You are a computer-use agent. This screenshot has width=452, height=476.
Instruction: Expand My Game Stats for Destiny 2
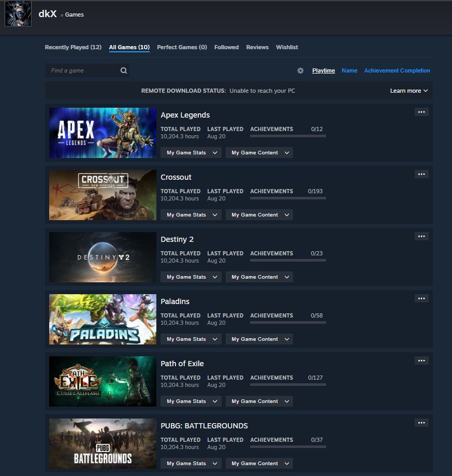coord(191,277)
